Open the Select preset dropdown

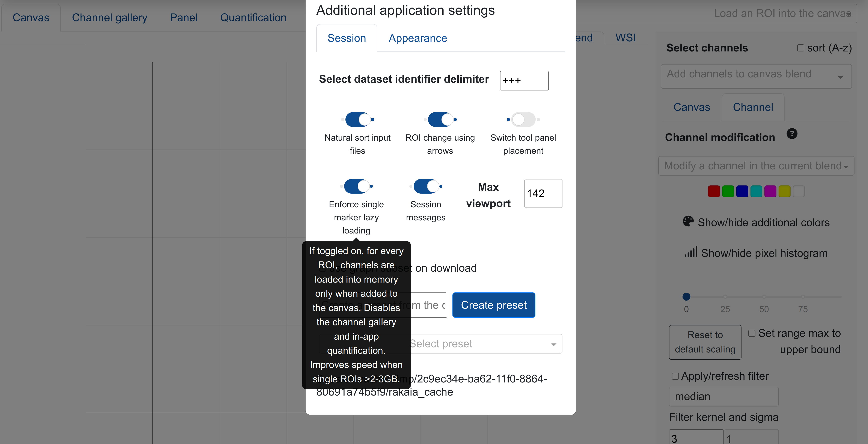485,344
